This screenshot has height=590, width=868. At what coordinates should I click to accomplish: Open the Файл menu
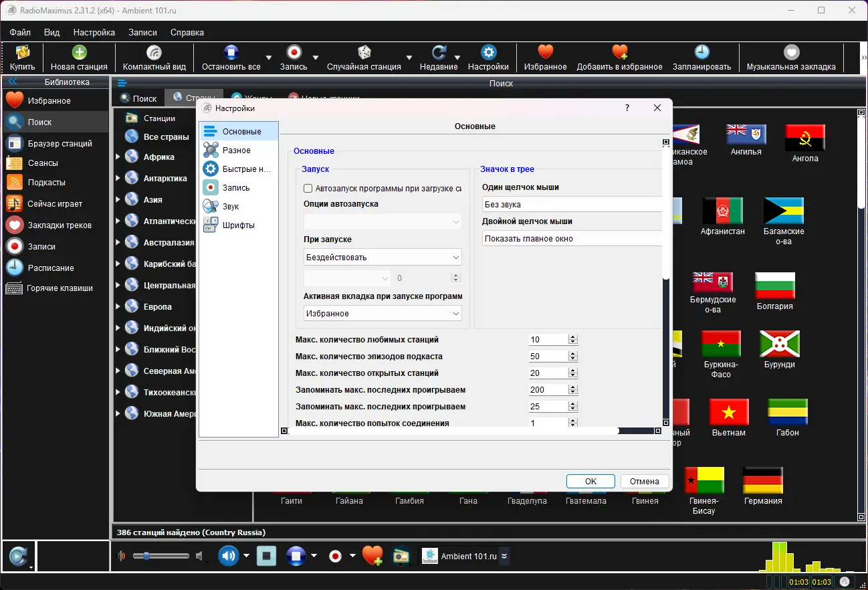click(x=20, y=32)
